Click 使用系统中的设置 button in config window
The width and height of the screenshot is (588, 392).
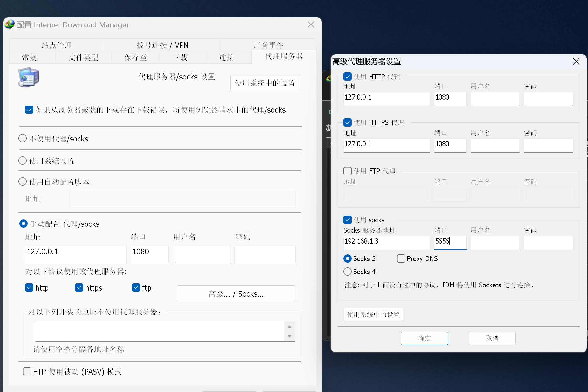265,83
